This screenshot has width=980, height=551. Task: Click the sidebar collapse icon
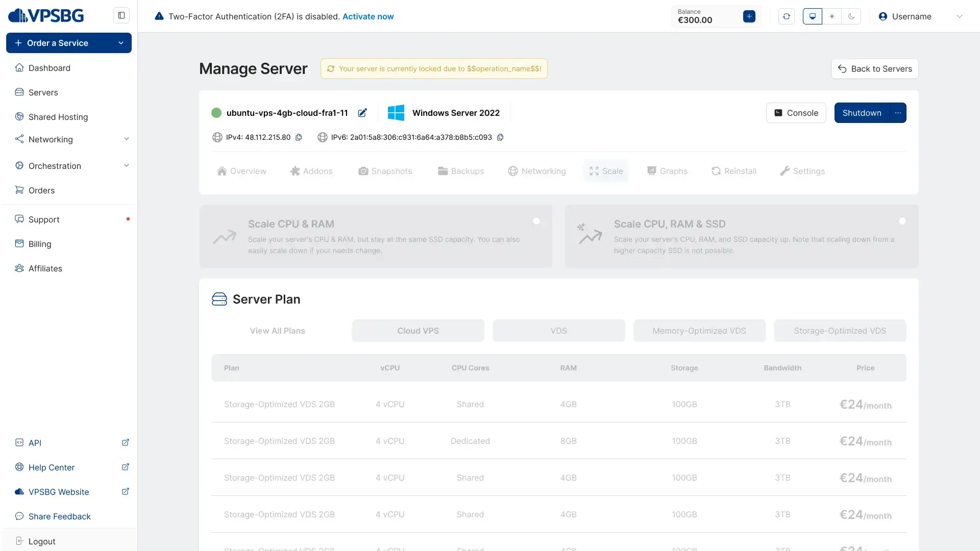coord(121,15)
